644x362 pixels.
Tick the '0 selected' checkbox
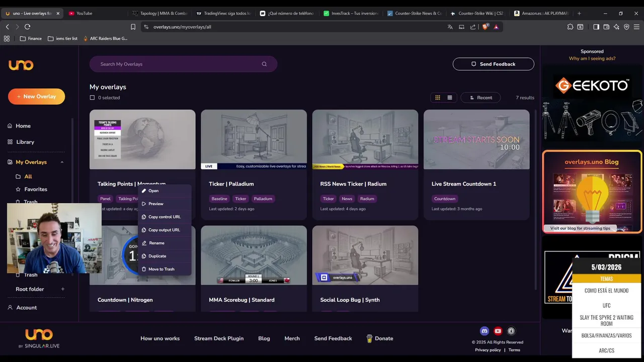click(92, 98)
